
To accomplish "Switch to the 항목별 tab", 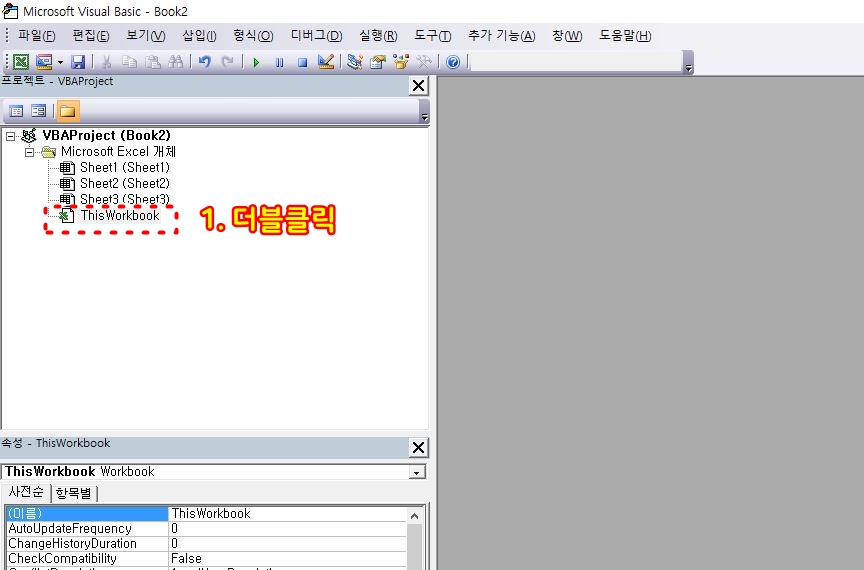I will pos(74,493).
